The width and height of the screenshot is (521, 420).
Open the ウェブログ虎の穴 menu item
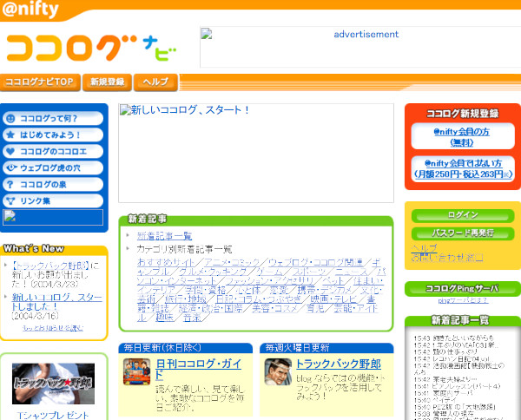53,167
